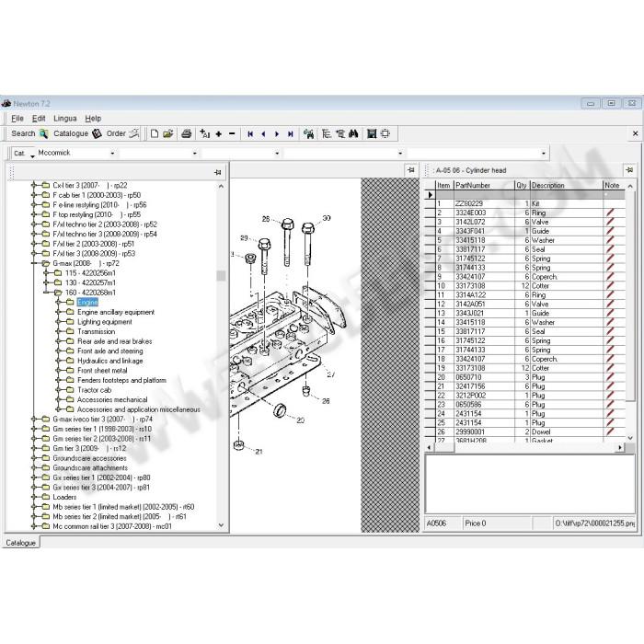Select part number 3324E003 cell

[484, 213]
